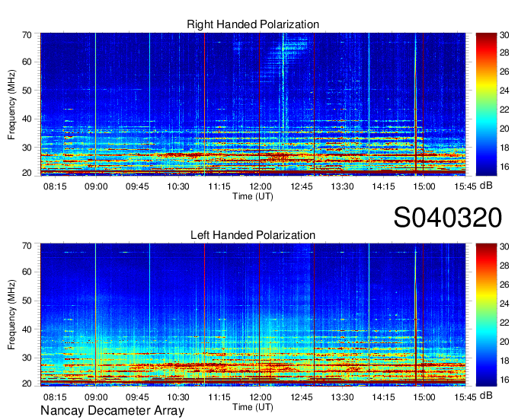Click "Frequency (MHz)" axis label of Left Handed plot
Screen dimensions: 518x420
point(11,315)
